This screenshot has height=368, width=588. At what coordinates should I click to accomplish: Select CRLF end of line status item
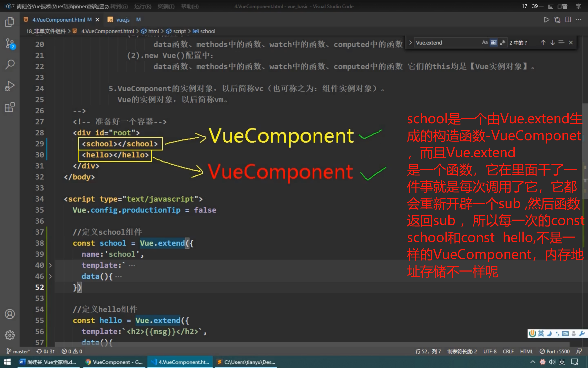[508, 351]
